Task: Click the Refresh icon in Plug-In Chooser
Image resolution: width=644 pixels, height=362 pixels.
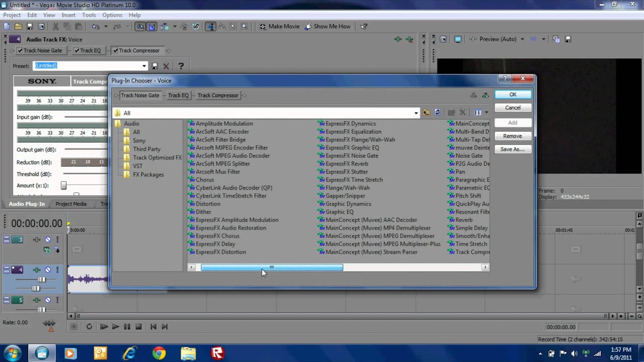Action: point(437,113)
